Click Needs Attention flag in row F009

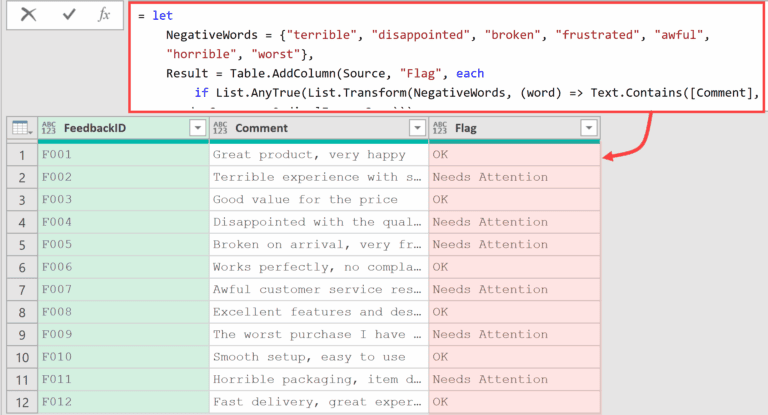514,335
